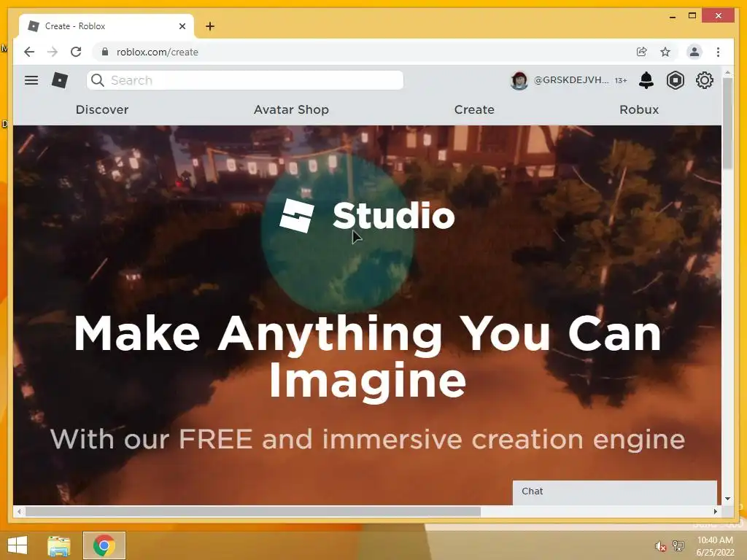The image size is (747, 560).
Task: Open the Robux section
Action: tap(639, 109)
